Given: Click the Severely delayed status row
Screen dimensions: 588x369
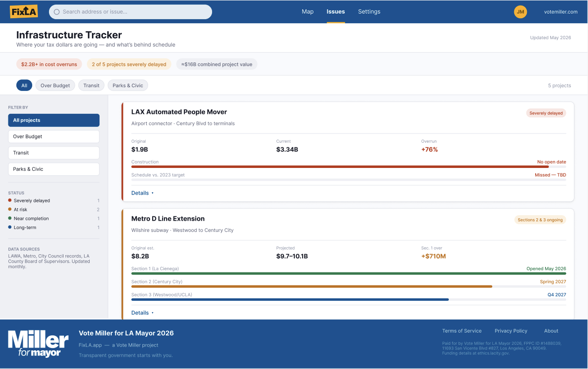Looking at the screenshot, I should 54,201.
